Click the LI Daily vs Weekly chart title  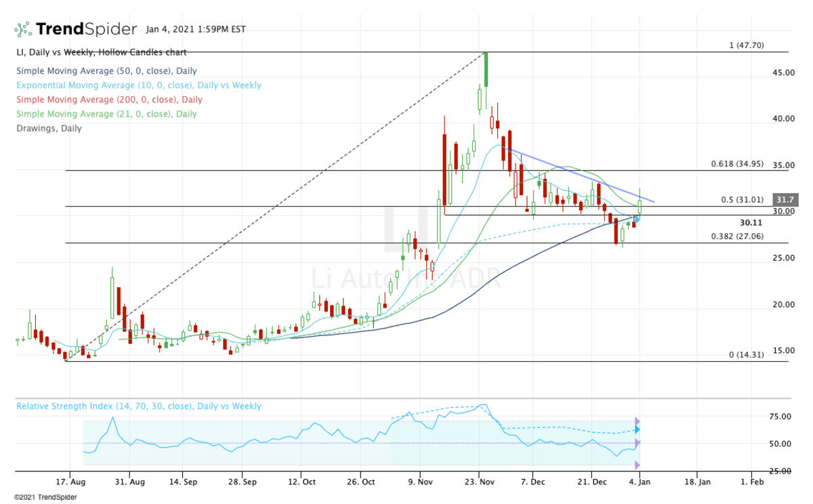(x=100, y=52)
